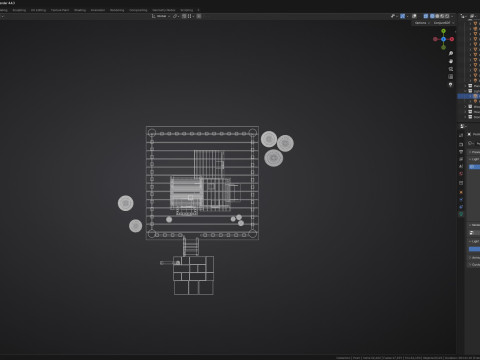The image size is (480, 360).
Task: Click the dim negative Y axis gizmo ball
Action: (x=443, y=47)
